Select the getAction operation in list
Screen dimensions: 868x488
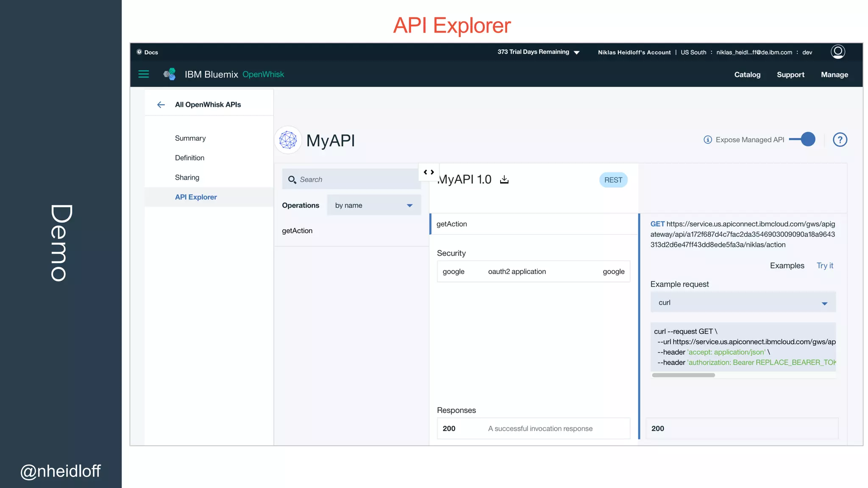(x=297, y=231)
